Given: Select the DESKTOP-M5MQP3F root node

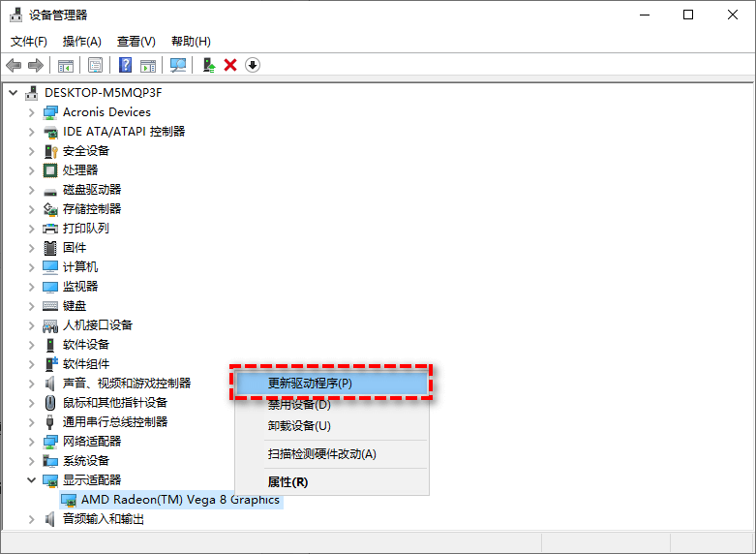Looking at the screenshot, I should 103,93.
